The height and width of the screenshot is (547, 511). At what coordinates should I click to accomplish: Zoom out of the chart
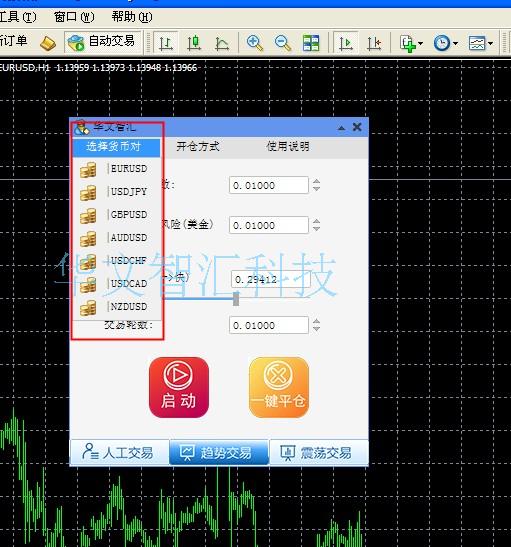click(x=283, y=43)
